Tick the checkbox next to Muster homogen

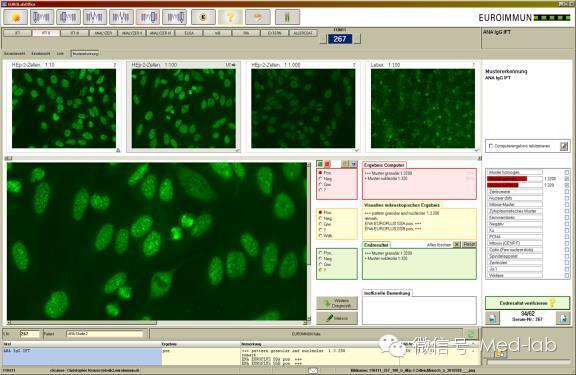567,172
